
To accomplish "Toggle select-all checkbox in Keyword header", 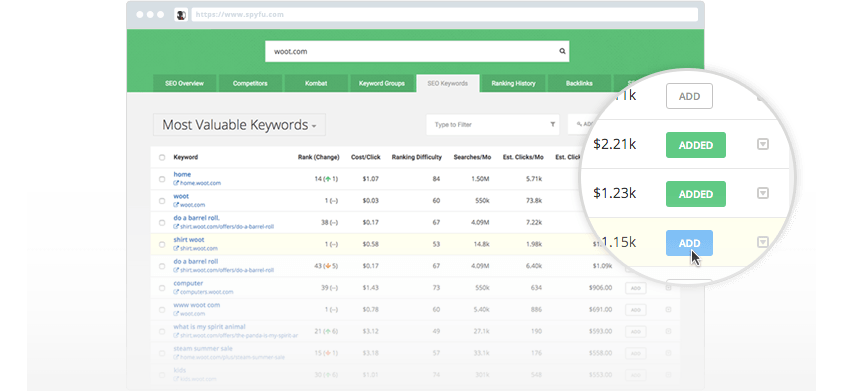I will click(x=162, y=158).
